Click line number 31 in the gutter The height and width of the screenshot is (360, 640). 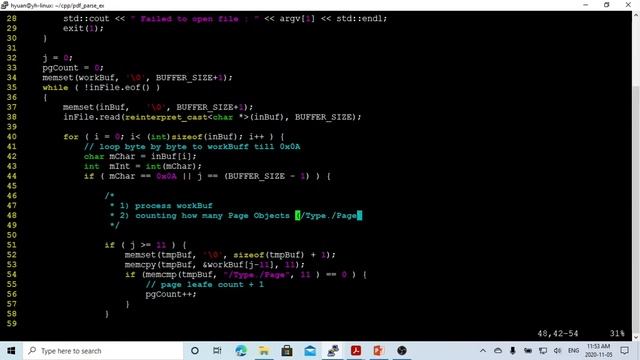point(11,48)
